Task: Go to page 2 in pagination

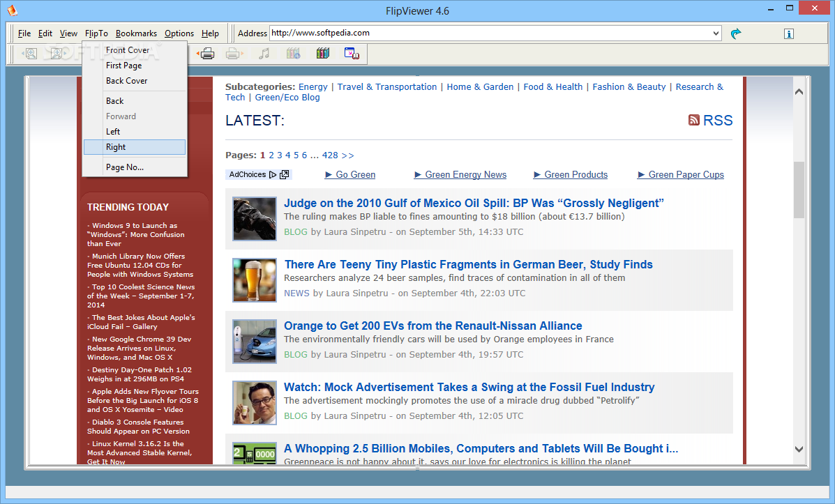Action: (271, 155)
